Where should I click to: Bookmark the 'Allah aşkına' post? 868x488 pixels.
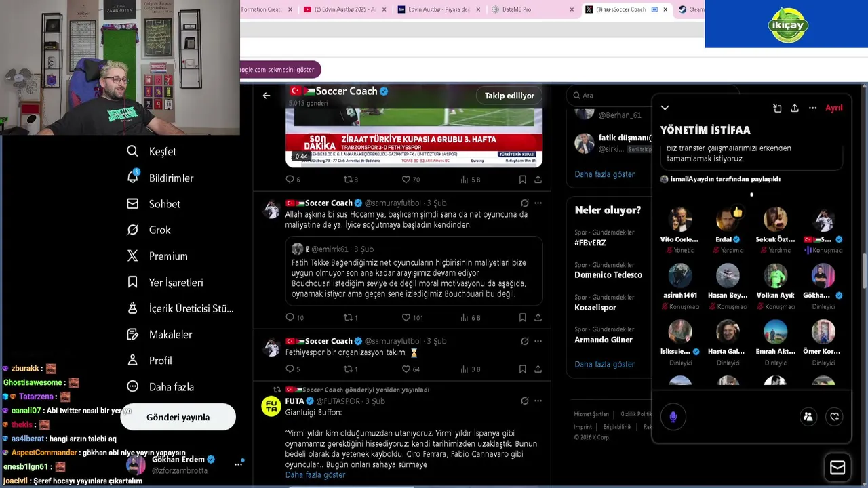(522, 317)
